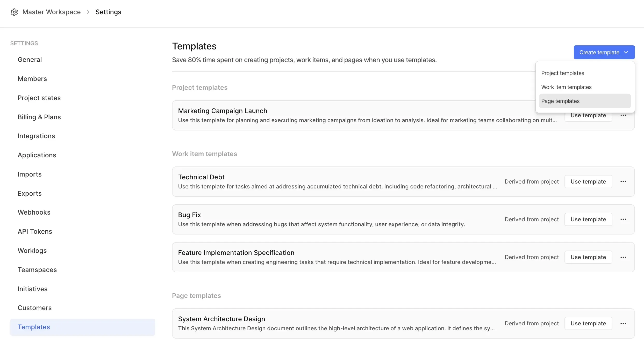The width and height of the screenshot is (644, 351).
Task: Open Members settings
Action: click(x=32, y=79)
